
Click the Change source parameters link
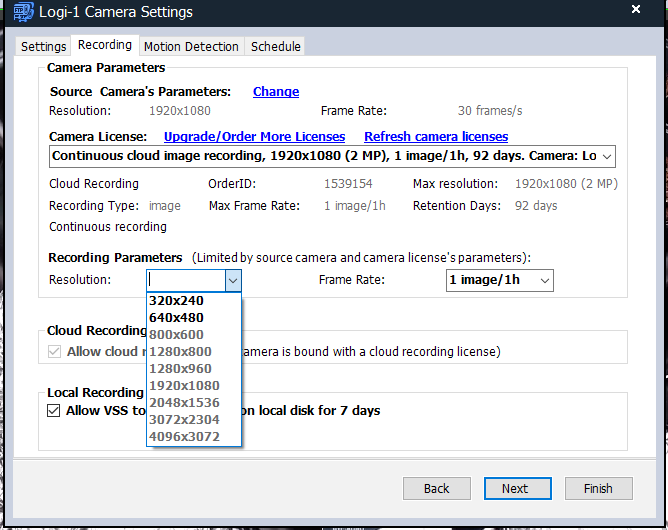(275, 91)
